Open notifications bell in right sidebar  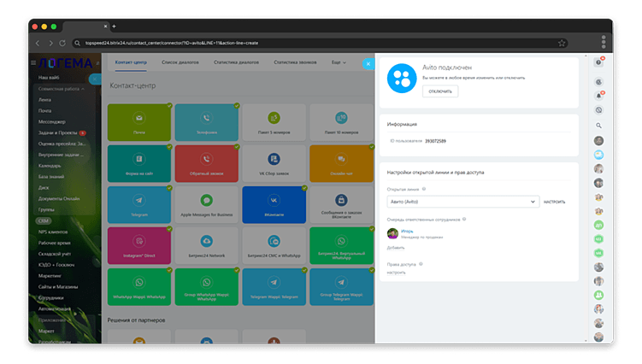(x=598, y=96)
